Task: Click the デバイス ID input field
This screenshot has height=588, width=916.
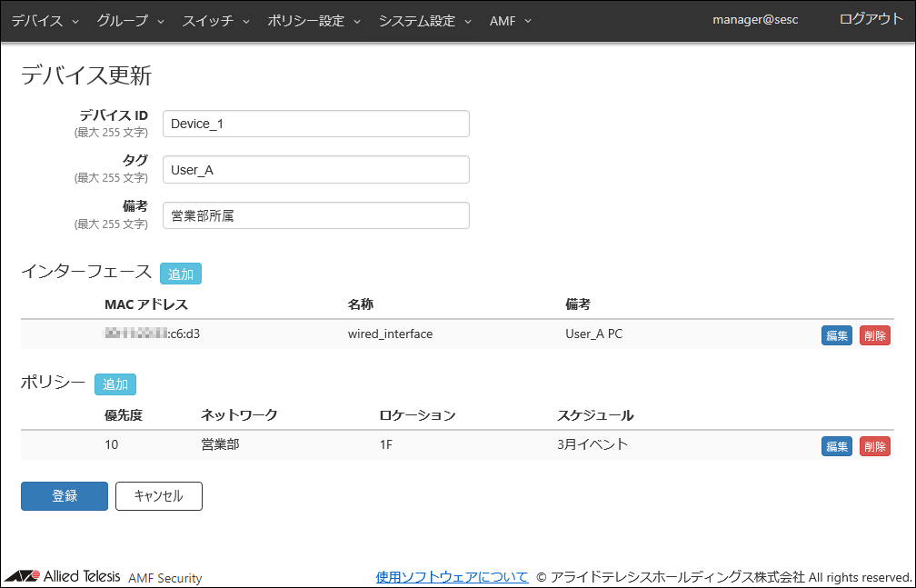Action: [x=315, y=124]
